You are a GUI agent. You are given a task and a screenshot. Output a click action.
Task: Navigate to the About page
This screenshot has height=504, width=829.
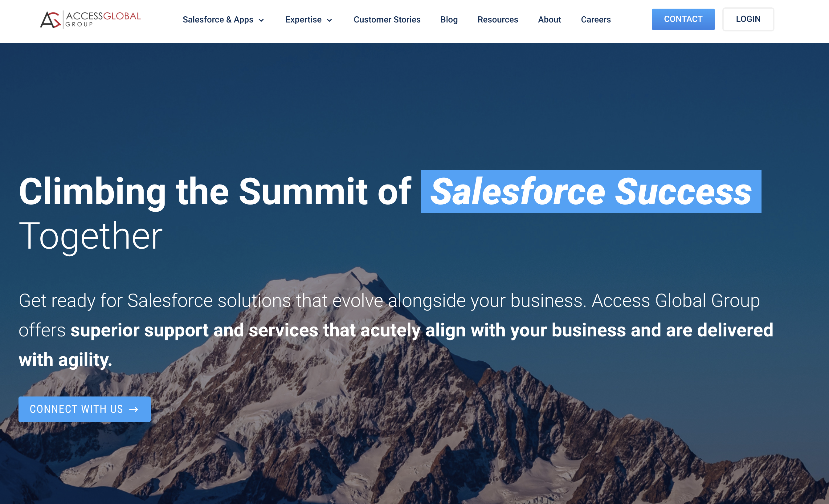click(549, 19)
